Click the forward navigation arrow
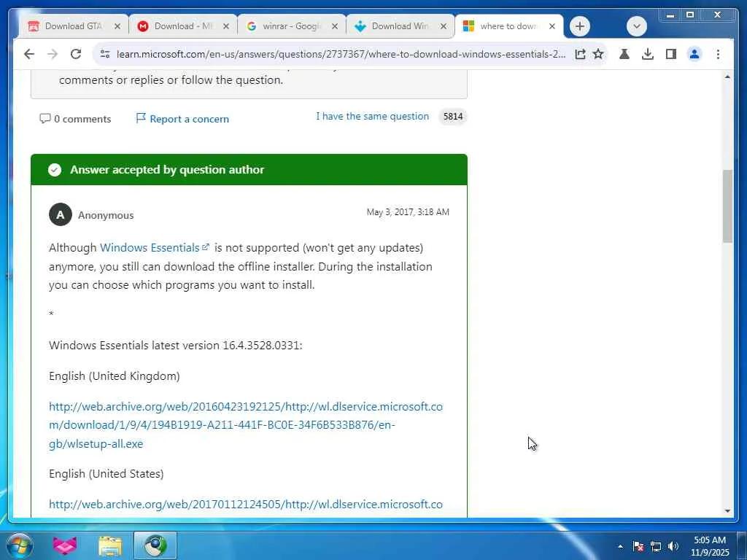The image size is (747, 560). tap(53, 54)
